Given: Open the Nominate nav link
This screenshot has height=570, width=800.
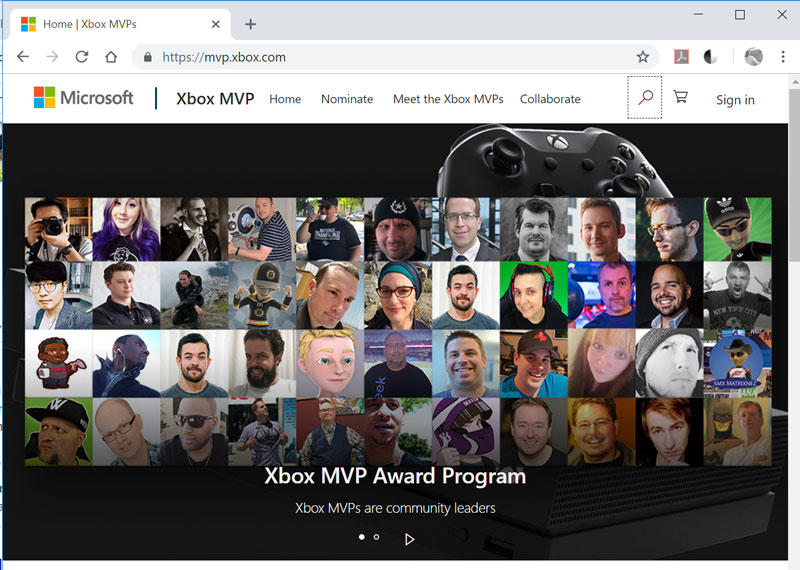Looking at the screenshot, I should (347, 99).
